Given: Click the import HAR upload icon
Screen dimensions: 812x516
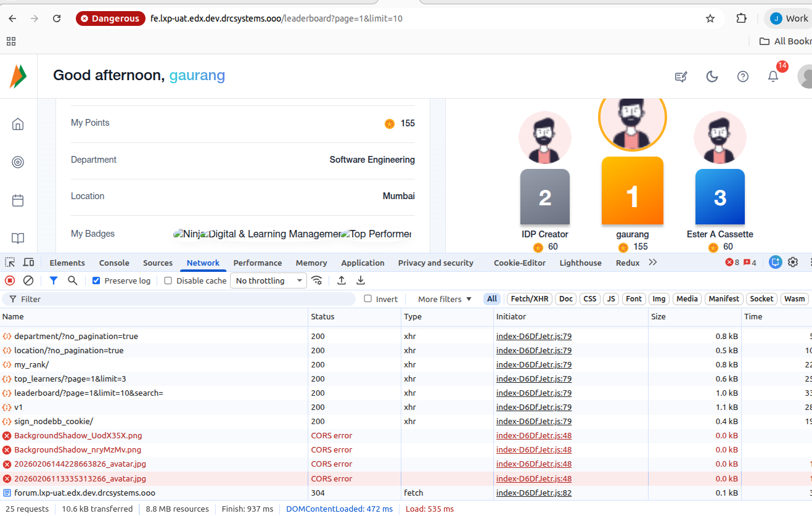Looking at the screenshot, I should click(342, 281).
